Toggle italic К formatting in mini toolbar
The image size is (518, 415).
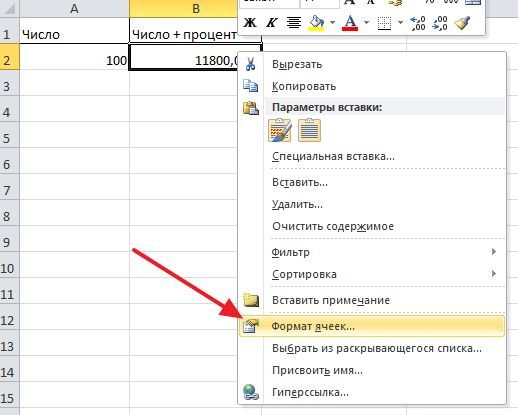(x=272, y=23)
